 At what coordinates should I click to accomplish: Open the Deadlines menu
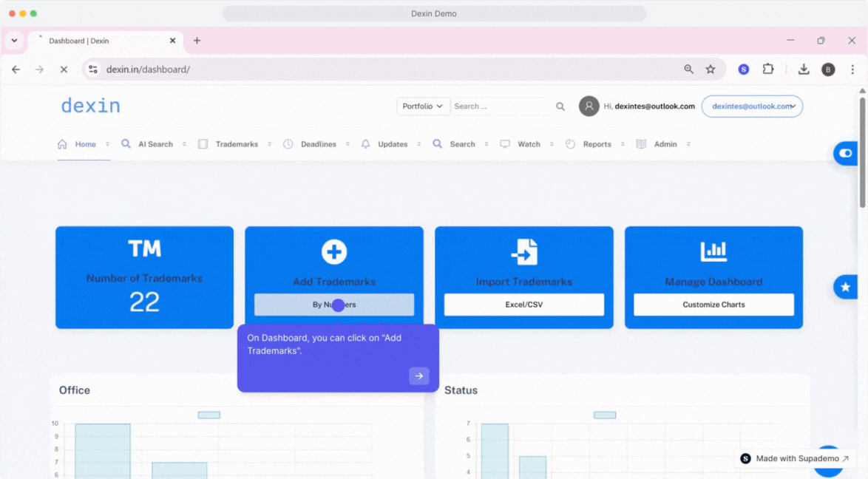pyautogui.click(x=318, y=144)
